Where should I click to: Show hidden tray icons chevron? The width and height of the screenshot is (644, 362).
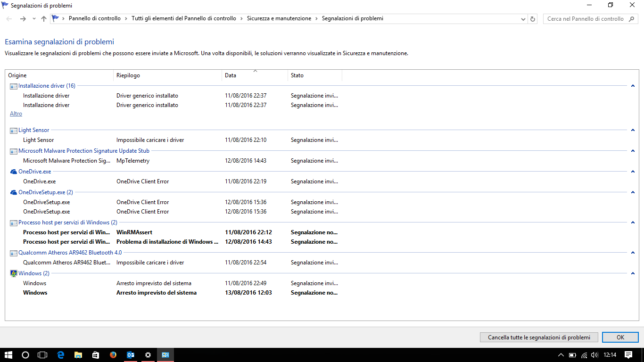point(561,355)
